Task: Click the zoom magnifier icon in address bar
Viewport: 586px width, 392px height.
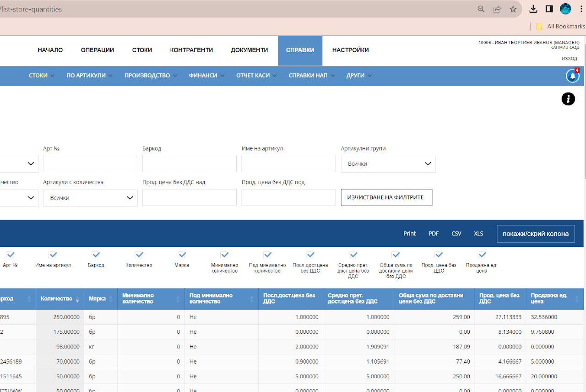Action: coord(481,9)
